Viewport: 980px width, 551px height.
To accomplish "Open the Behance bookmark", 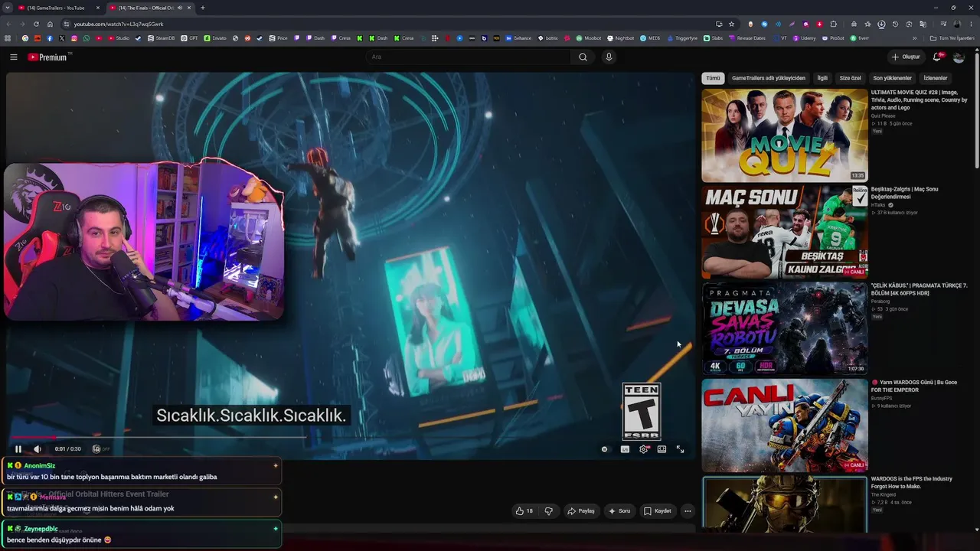I will pyautogui.click(x=518, y=38).
